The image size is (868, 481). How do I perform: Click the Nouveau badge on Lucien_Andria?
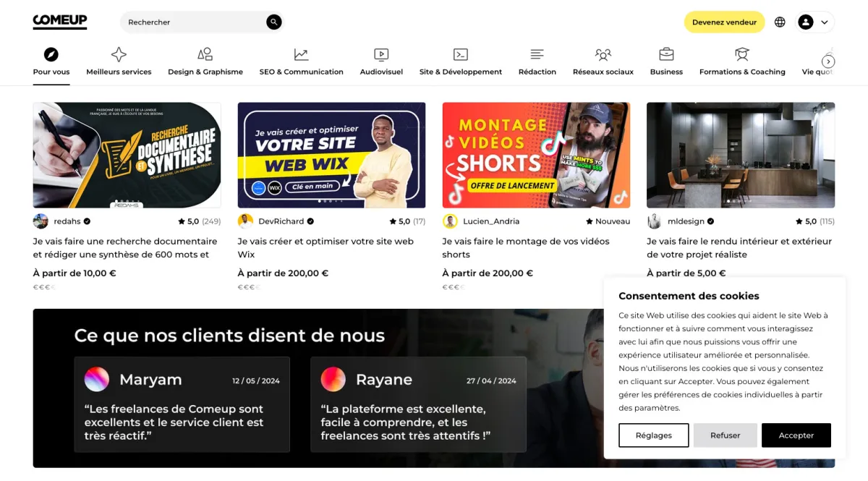[x=608, y=221]
